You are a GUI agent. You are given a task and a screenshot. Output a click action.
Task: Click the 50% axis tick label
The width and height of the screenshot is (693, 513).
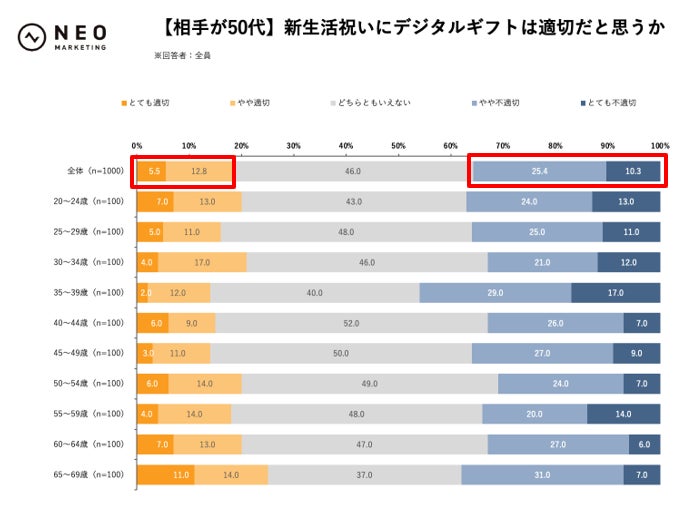tap(398, 146)
